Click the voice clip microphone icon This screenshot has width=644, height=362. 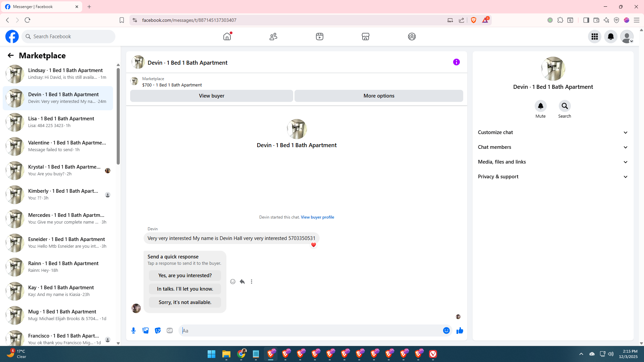(x=133, y=330)
